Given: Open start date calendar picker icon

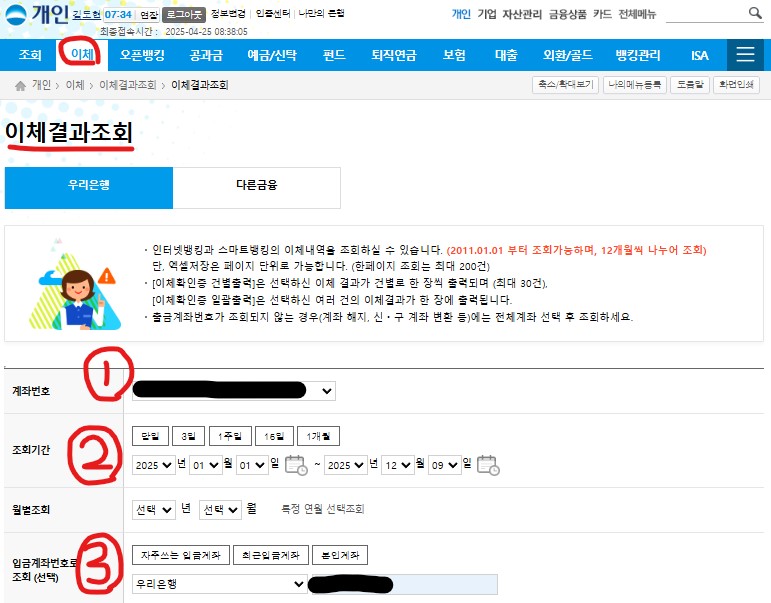Looking at the screenshot, I should [x=296, y=465].
